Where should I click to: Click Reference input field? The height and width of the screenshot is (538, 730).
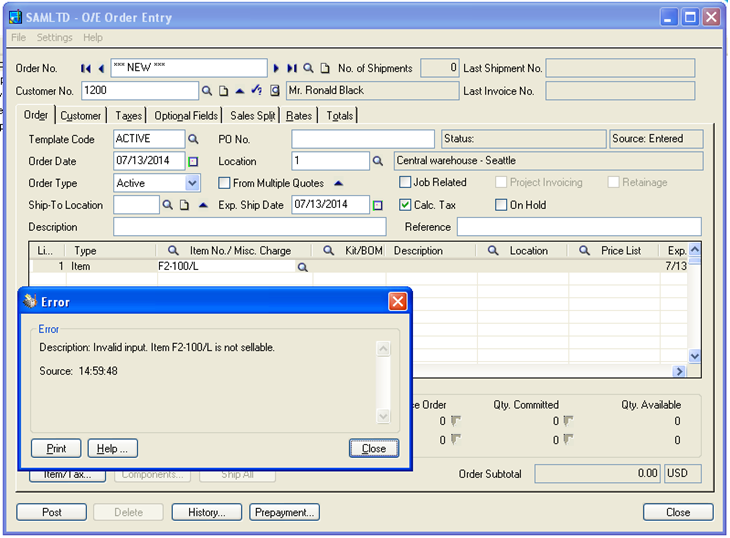(x=579, y=227)
